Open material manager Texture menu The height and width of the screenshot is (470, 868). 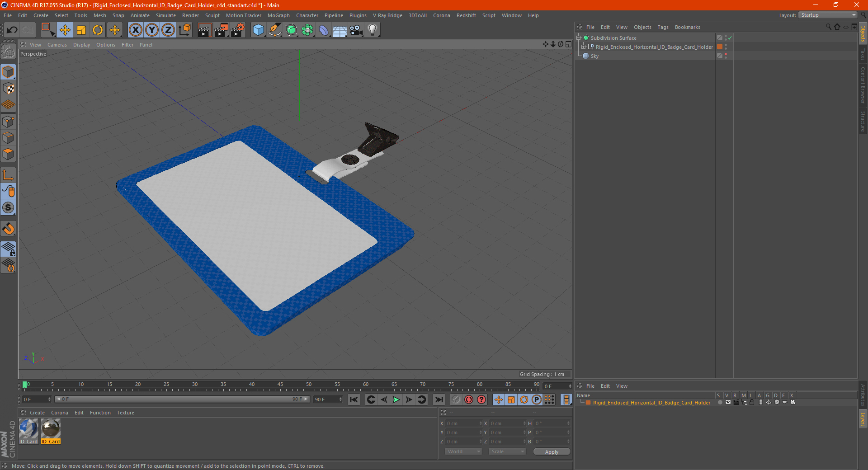coord(125,413)
